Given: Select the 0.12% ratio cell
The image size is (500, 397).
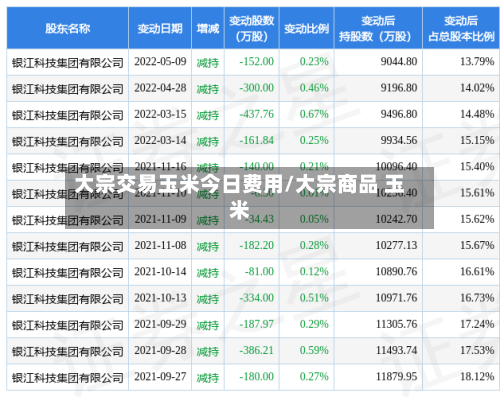Looking at the screenshot, I should point(314,272).
